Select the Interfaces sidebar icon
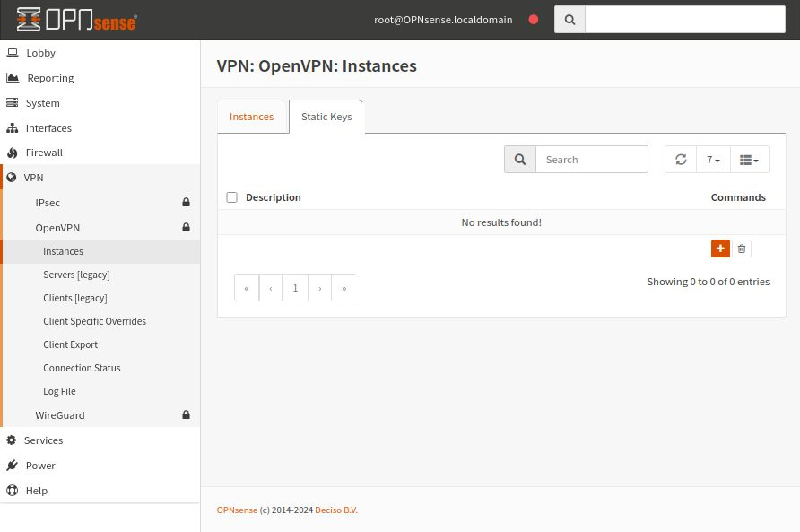 tap(13, 127)
